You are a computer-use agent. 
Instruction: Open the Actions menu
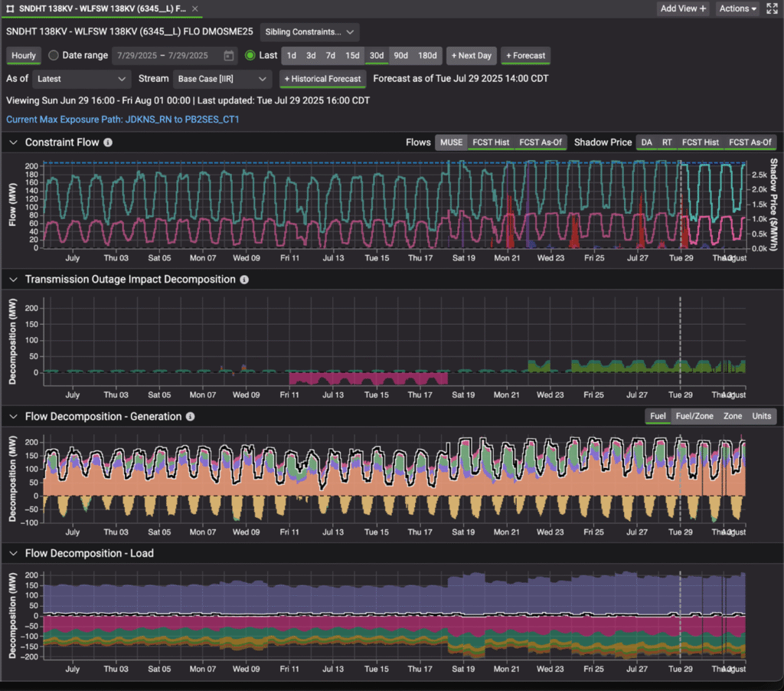tap(737, 8)
